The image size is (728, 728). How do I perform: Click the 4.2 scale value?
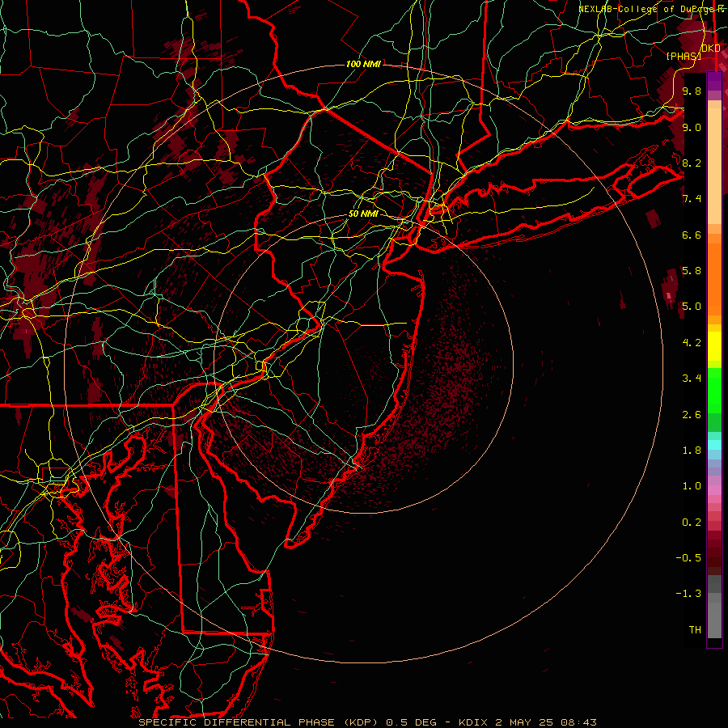coord(692,343)
